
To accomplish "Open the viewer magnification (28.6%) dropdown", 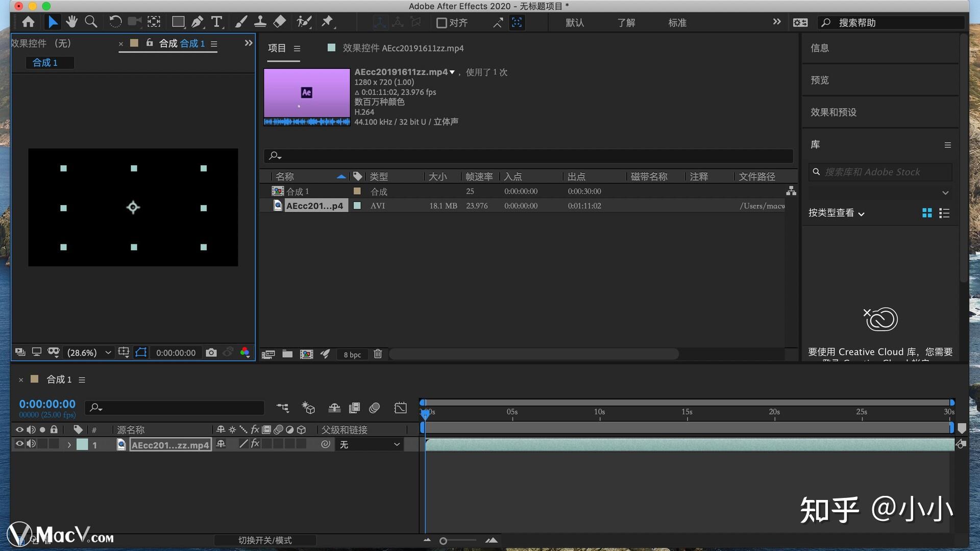I will (x=89, y=353).
